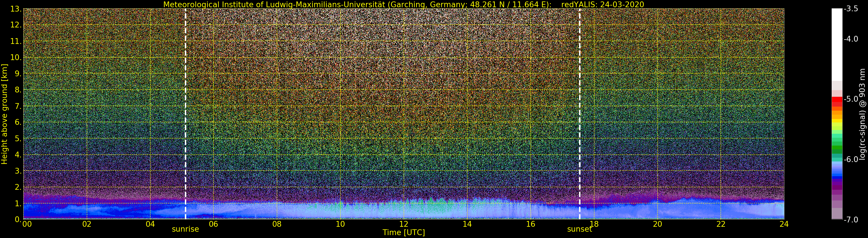This screenshot has width=868, height=238.
Task: Click the '-5.0' colorbar tick label
Action: (x=851, y=99)
